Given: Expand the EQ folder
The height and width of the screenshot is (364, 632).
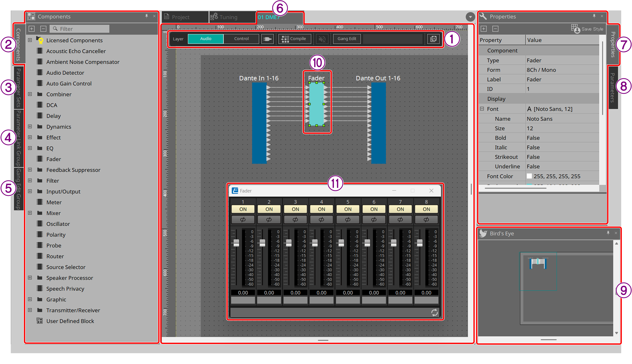Looking at the screenshot, I should pyautogui.click(x=30, y=148).
